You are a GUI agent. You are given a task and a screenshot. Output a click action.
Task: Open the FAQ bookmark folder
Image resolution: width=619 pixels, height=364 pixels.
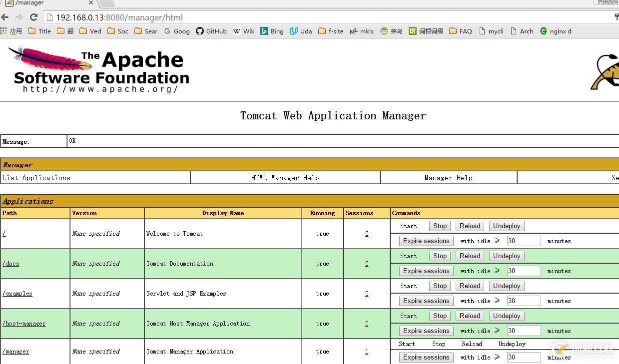[x=461, y=31]
